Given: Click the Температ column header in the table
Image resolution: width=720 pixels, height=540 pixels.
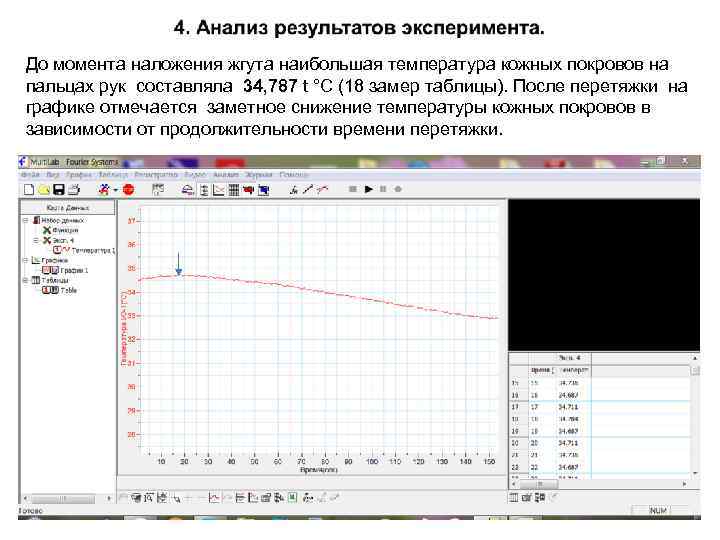Looking at the screenshot, I should pyautogui.click(x=573, y=370).
